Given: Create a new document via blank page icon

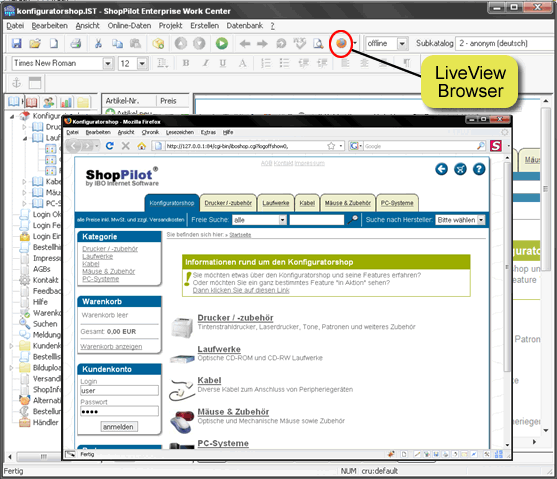Looking at the screenshot, I should [x=54, y=43].
